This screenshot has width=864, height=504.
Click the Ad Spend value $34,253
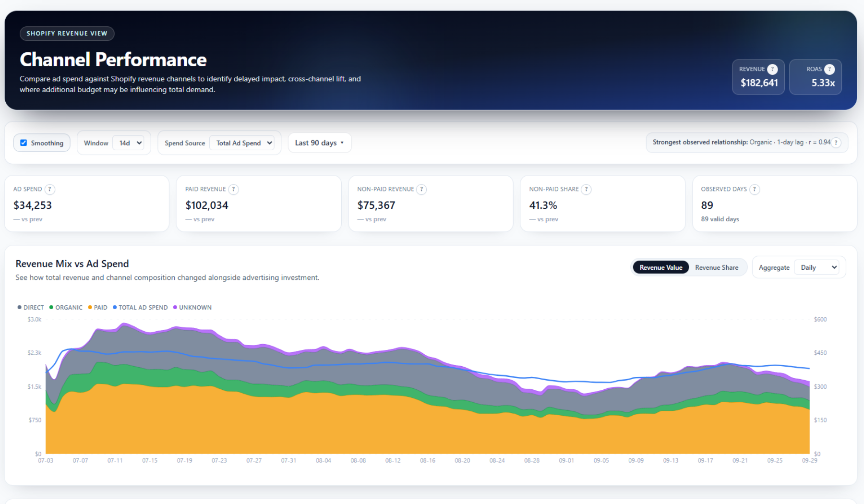click(33, 205)
